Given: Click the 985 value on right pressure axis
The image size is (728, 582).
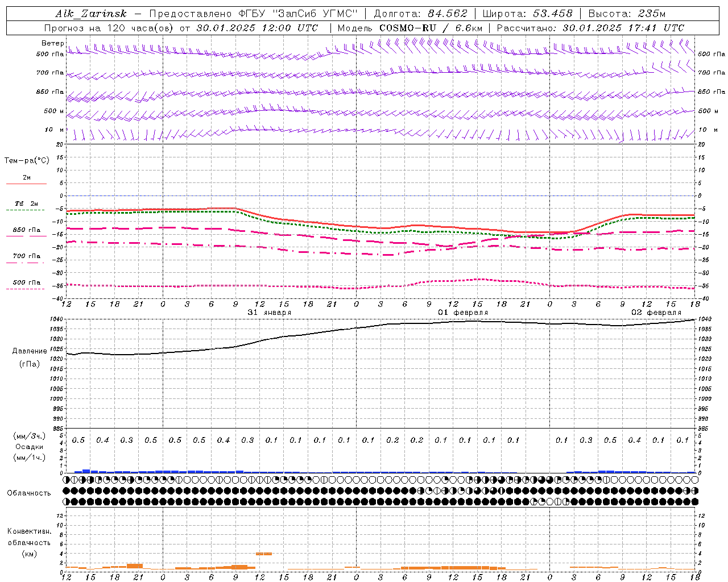Looking at the screenshot, I should click(704, 429).
